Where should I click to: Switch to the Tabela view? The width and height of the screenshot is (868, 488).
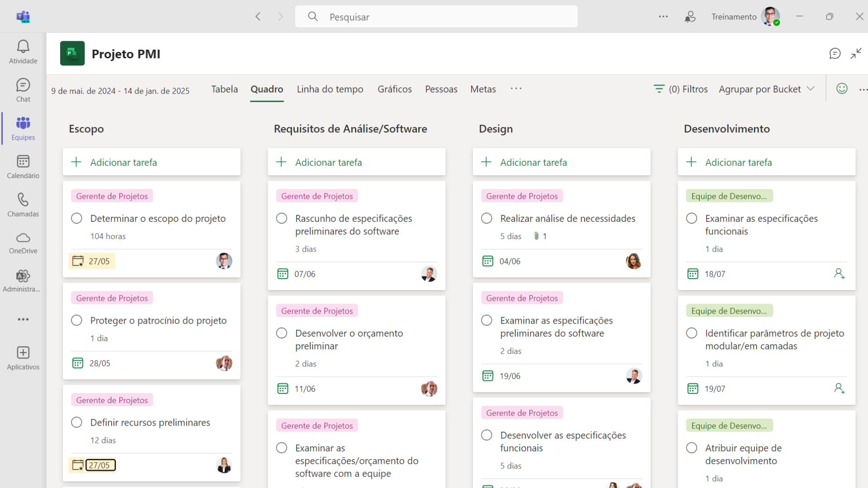225,89
